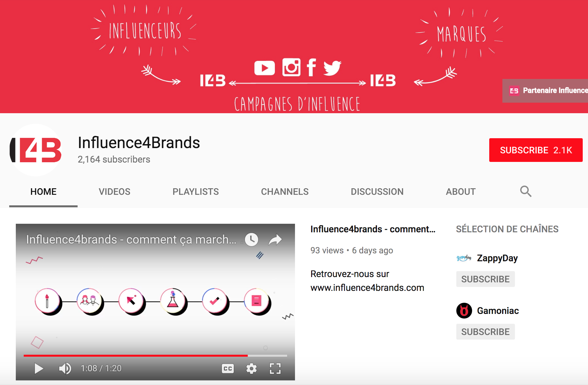The width and height of the screenshot is (588, 385).
Task: Open the VIDEOS tab
Action: tap(115, 192)
